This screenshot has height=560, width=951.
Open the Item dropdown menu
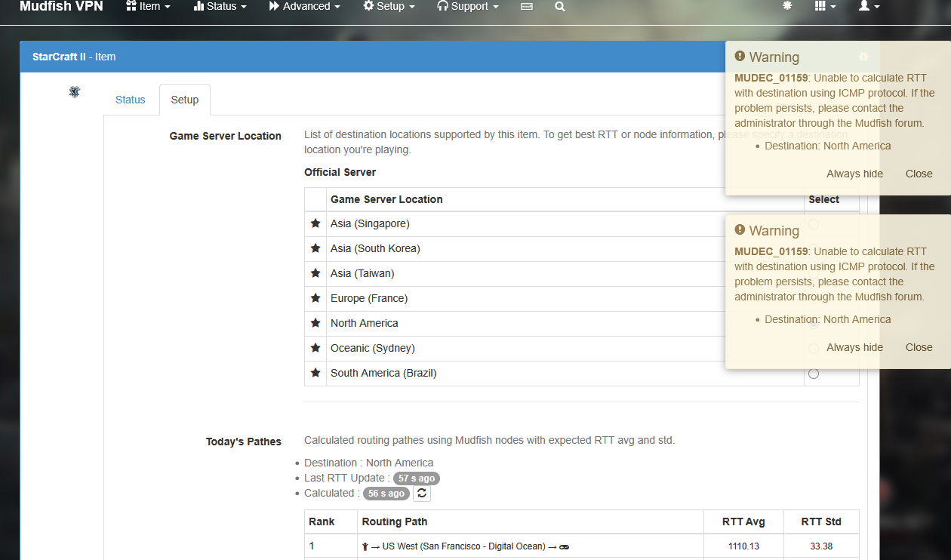(x=149, y=6)
